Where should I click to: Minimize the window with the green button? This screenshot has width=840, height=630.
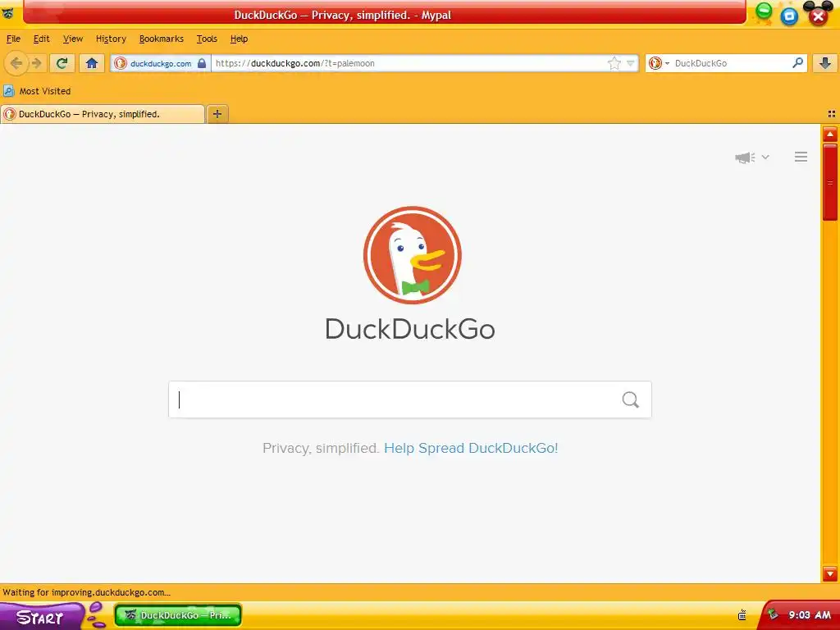click(764, 11)
